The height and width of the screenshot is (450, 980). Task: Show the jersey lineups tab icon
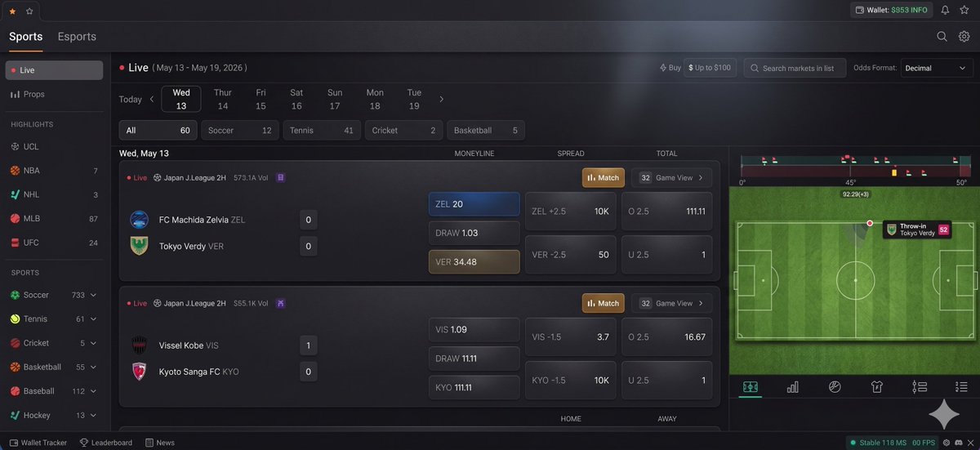point(877,387)
